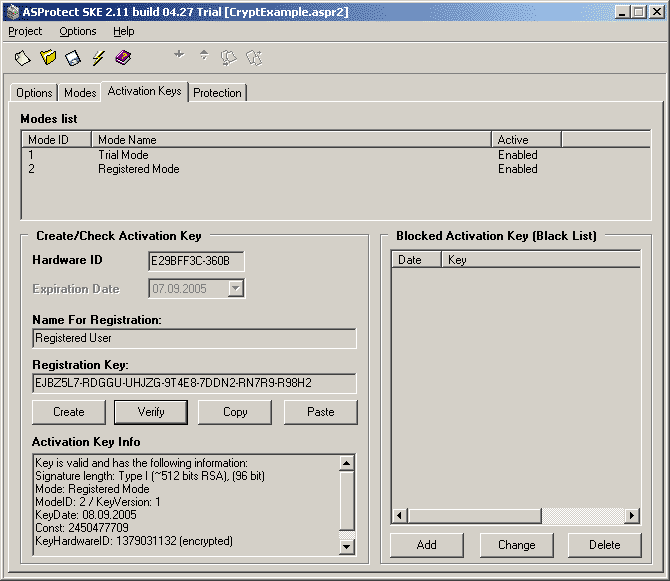Maximize the ASProtect window
The image size is (670, 581).
[639, 12]
